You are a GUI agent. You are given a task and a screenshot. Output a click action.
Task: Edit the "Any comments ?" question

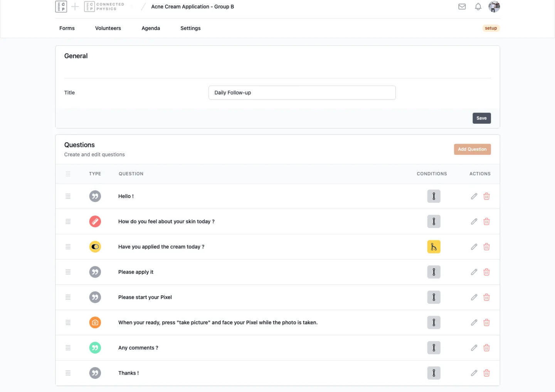pos(474,348)
